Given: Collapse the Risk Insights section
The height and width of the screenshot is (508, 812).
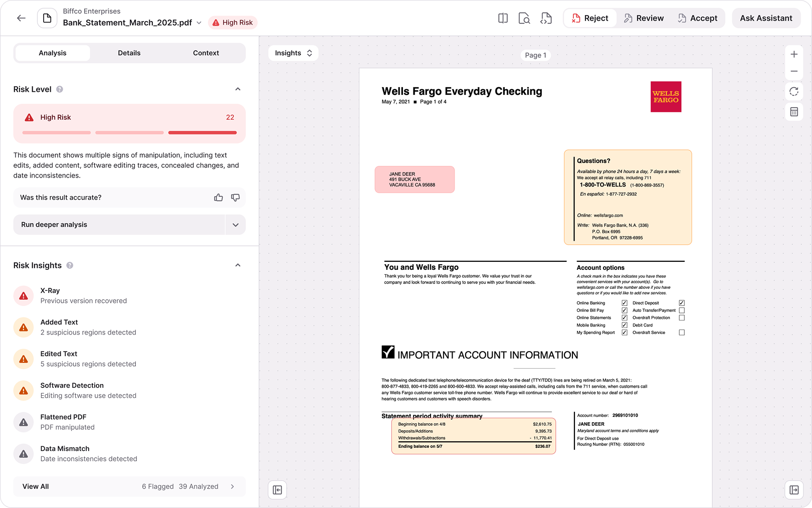Looking at the screenshot, I should click(238, 265).
